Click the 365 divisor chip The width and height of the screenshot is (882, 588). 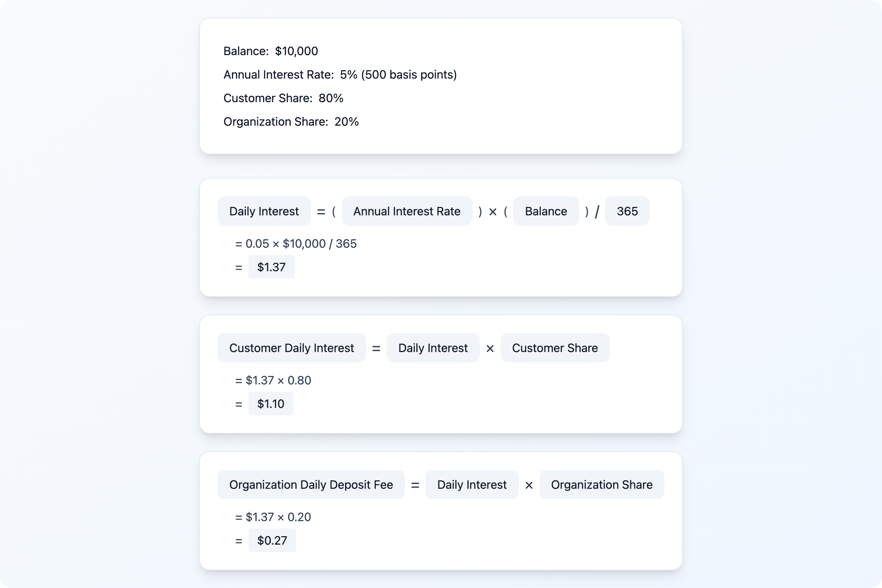[627, 211]
